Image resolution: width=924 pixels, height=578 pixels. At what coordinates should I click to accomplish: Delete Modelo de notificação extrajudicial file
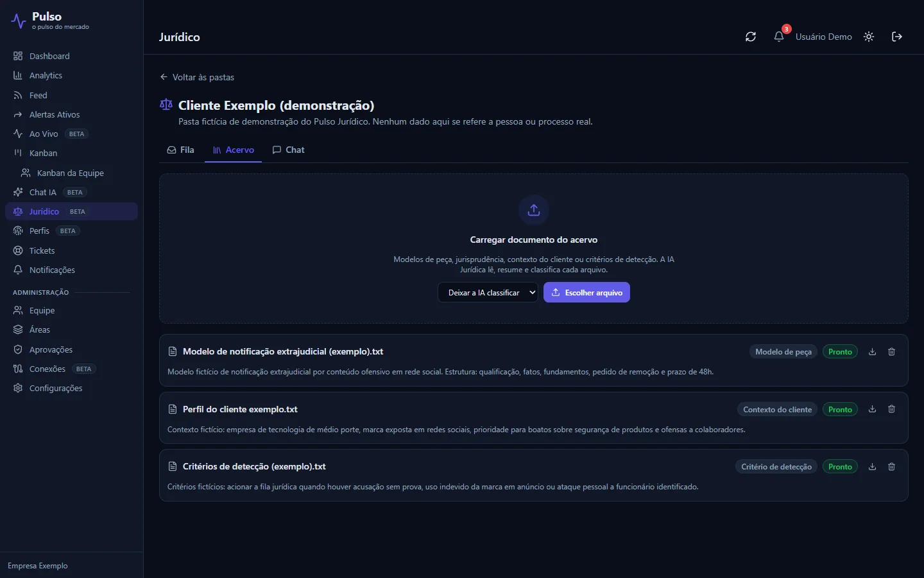tap(891, 352)
